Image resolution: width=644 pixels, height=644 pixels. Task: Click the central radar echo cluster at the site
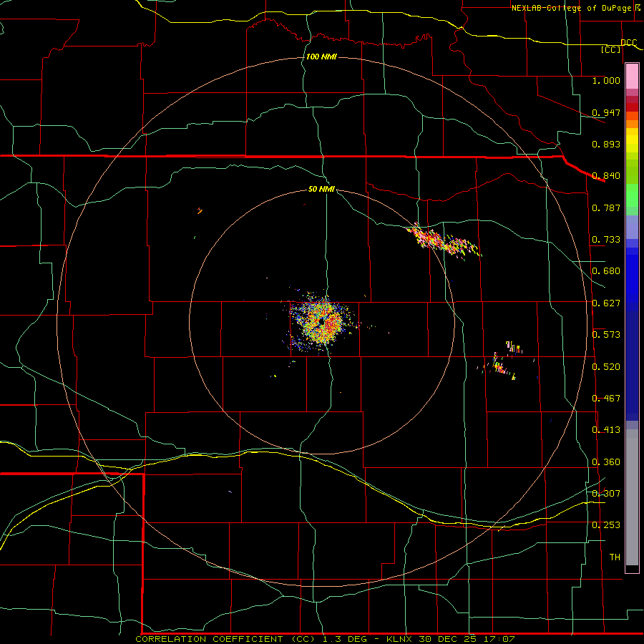[323, 323]
